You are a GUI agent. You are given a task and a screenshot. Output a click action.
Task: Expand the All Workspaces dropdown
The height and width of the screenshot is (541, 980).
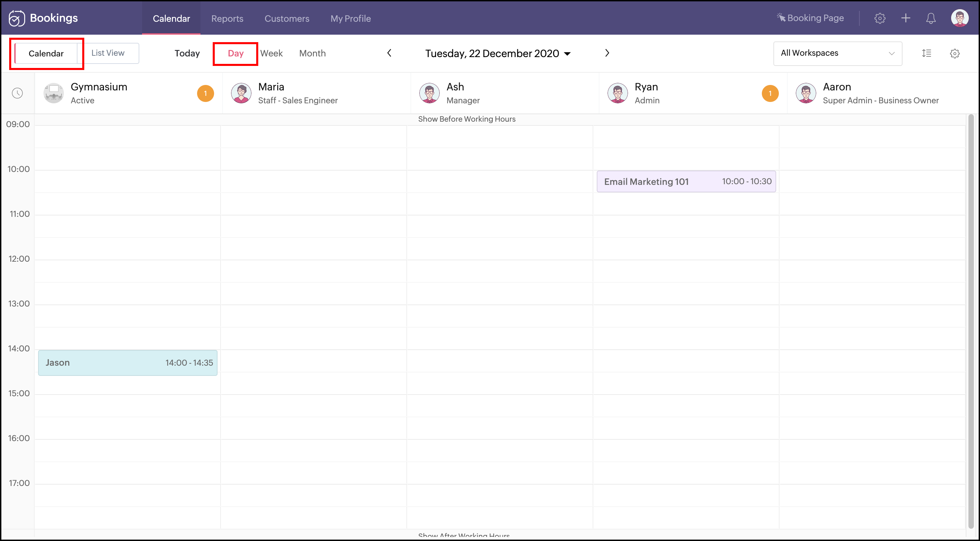(x=837, y=53)
